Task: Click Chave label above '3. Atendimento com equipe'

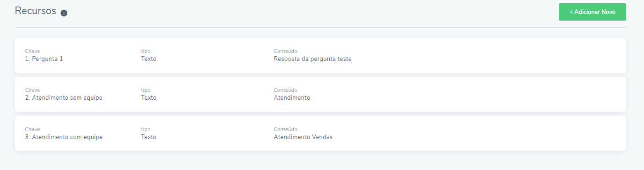Action: pos(32,129)
